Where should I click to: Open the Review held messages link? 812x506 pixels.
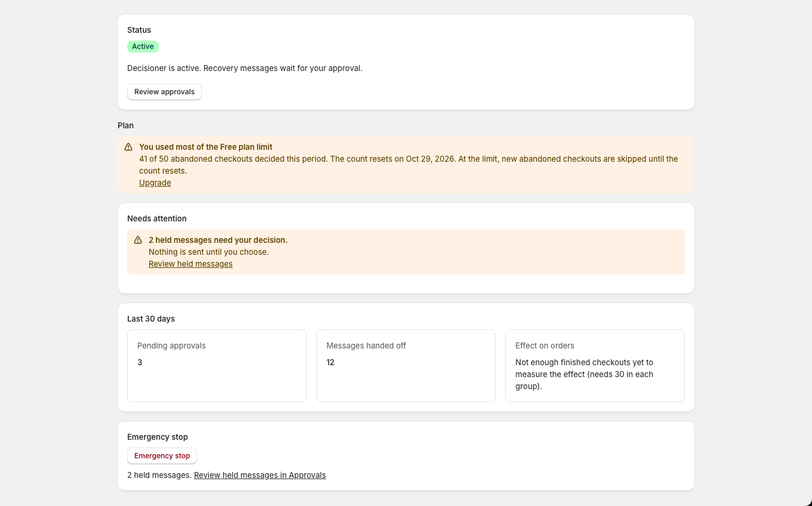tap(190, 264)
